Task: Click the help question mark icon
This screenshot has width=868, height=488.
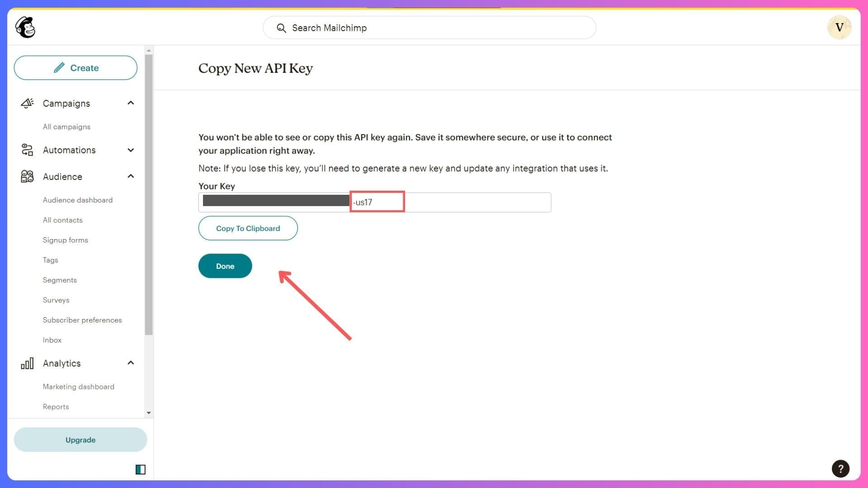Action: pyautogui.click(x=840, y=468)
